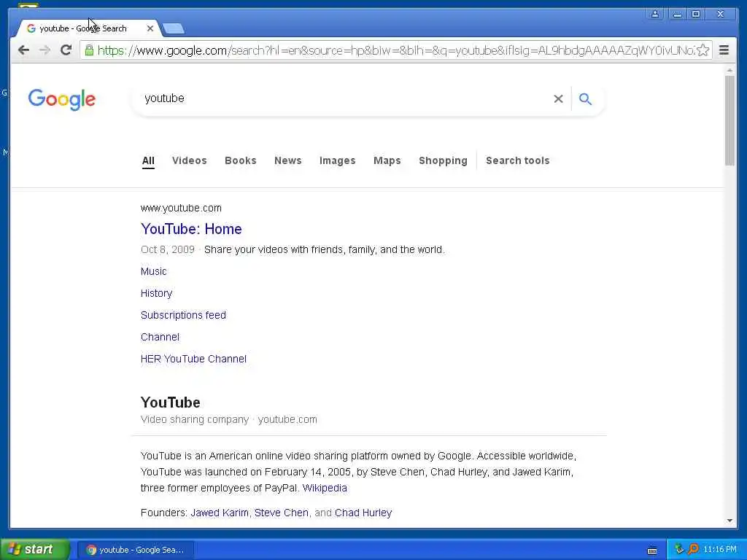
Task: Click the Google favicon on tab
Action: 31,28
